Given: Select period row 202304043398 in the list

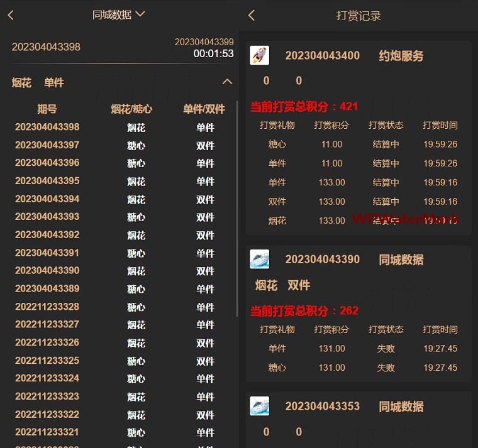Looking at the screenshot, I should coord(47,127).
